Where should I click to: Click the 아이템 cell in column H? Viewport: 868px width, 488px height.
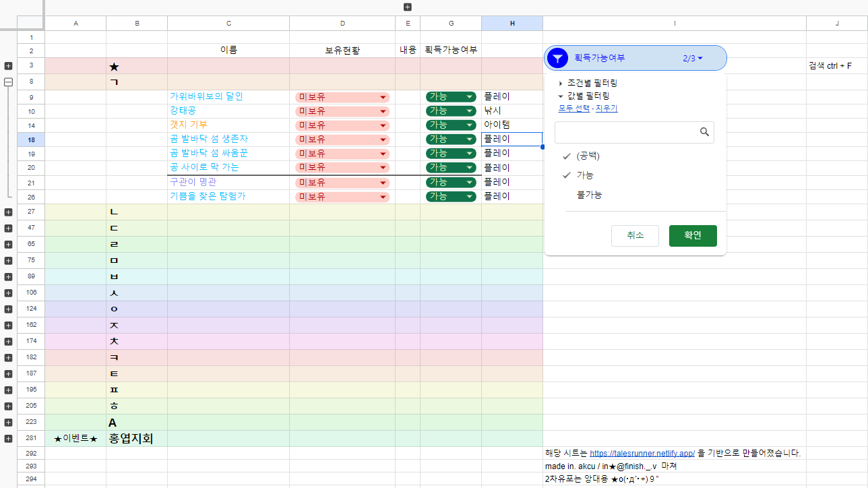click(512, 125)
